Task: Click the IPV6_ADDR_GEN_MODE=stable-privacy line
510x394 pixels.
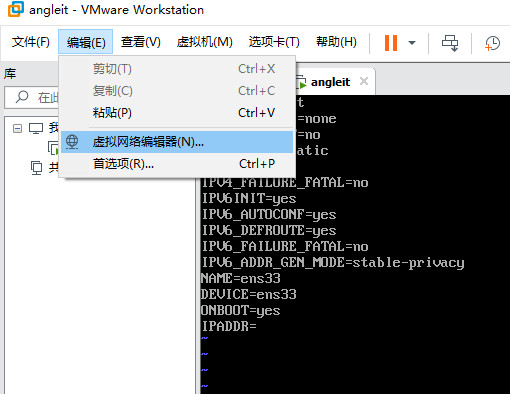Action: click(x=333, y=263)
